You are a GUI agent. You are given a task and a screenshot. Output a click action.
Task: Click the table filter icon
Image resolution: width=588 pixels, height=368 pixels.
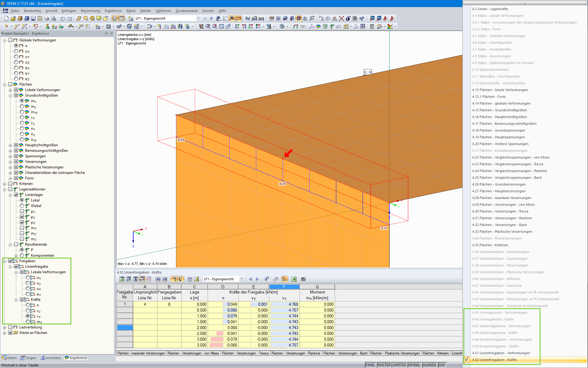(266, 279)
